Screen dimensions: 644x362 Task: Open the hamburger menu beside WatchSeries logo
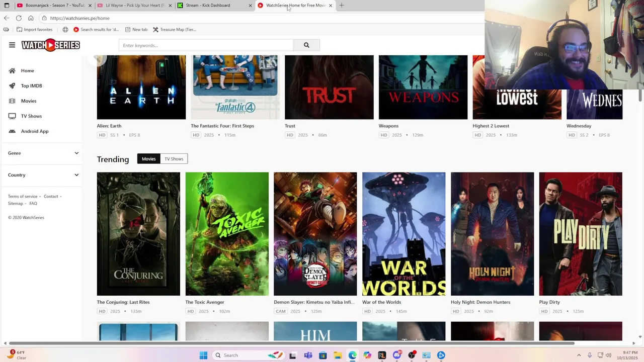point(12,45)
